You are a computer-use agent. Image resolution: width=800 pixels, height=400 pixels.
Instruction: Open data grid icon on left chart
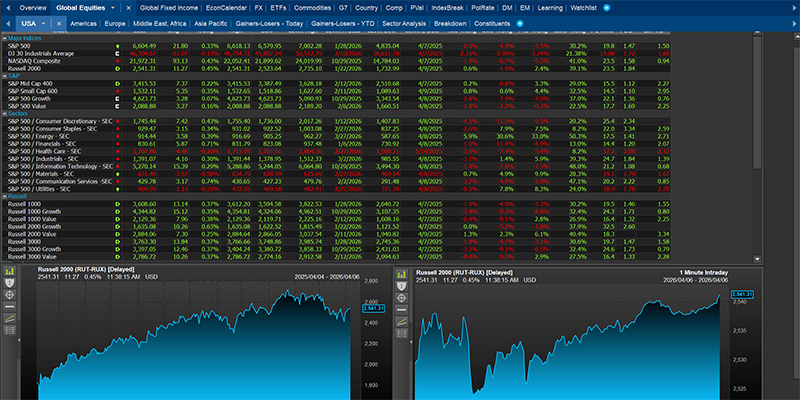point(10,330)
